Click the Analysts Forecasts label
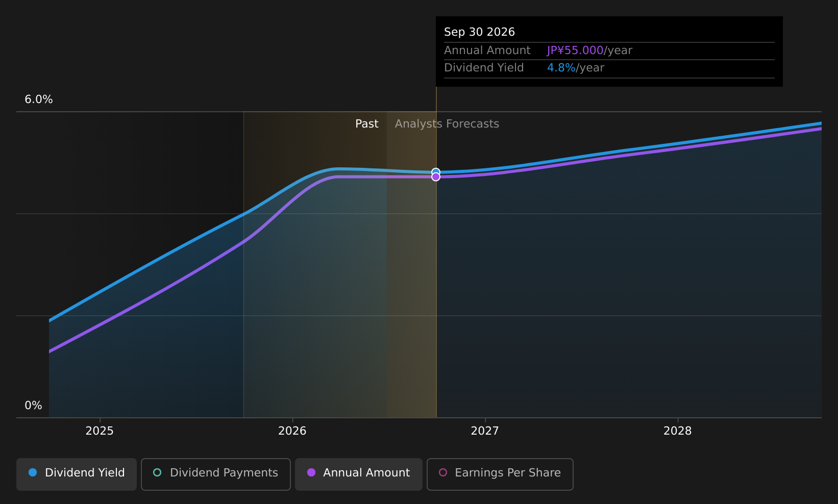Screen dimensions: 838x504 click(x=447, y=124)
